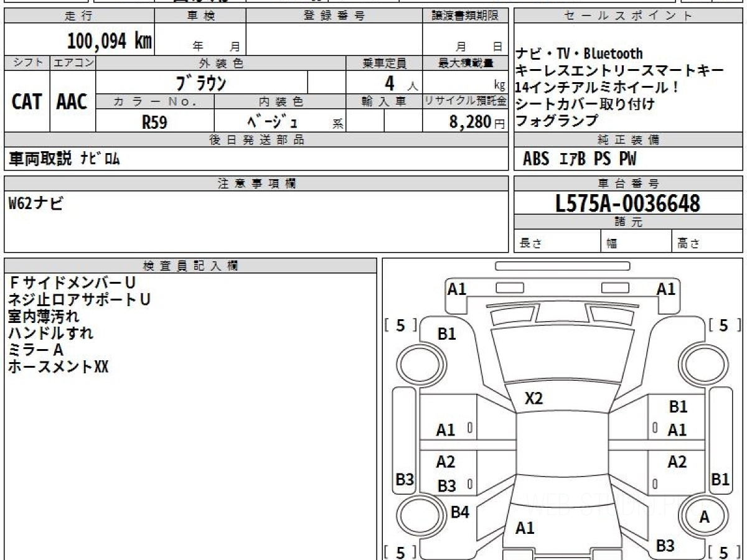Screen dimensions: 747x560
Task: Select the 室内薄汚れ note
Action: pyautogui.click(x=44, y=317)
